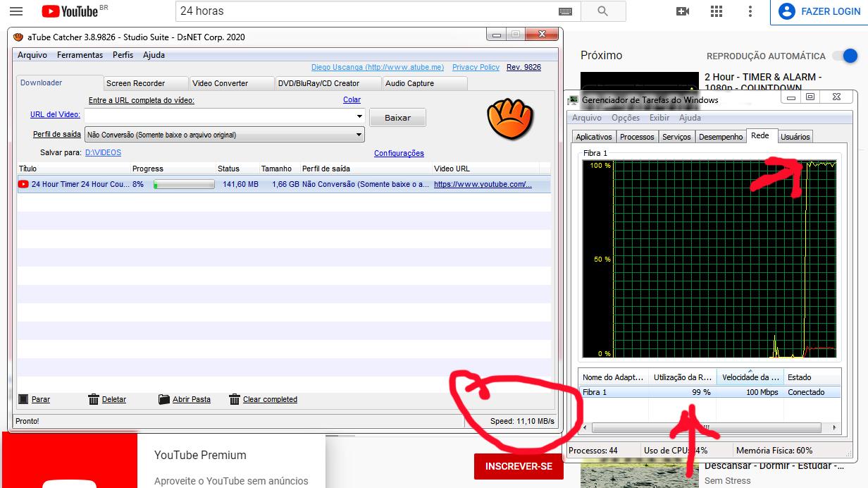Click the YouTube search magnifier button
Image resolution: width=868 pixels, height=488 pixels.
pos(602,11)
